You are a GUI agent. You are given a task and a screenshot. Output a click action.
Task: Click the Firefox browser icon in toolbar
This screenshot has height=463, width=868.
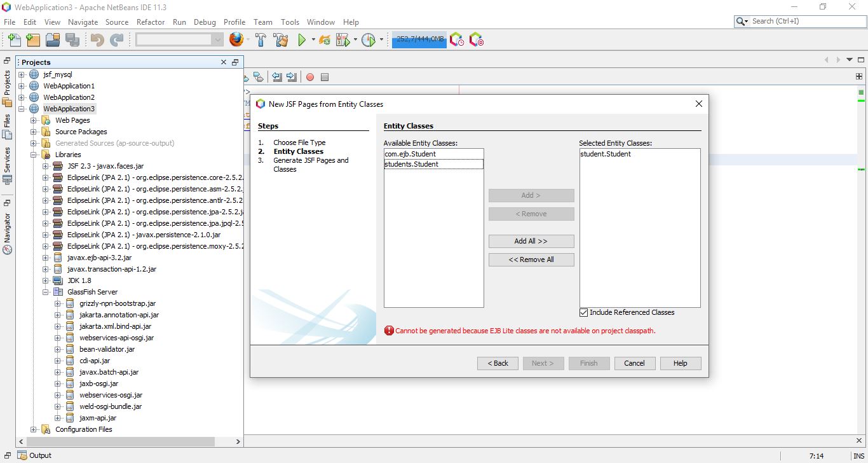[236, 40]
